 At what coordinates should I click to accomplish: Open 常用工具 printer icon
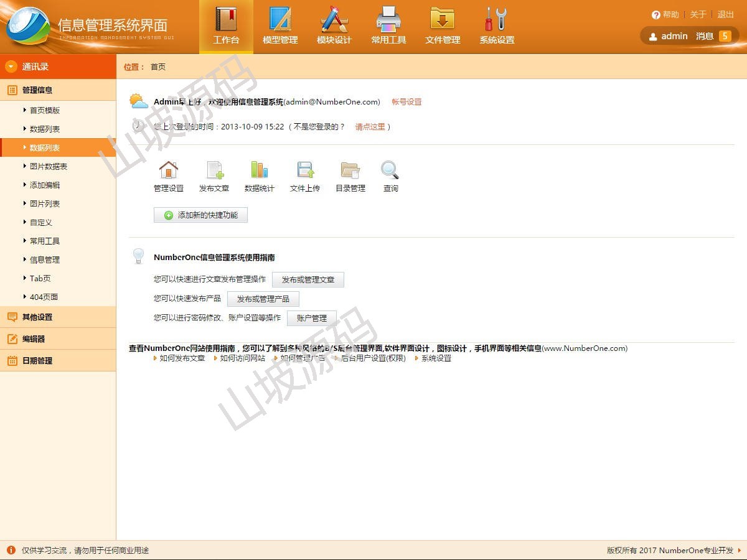click(x=388, y=20)
